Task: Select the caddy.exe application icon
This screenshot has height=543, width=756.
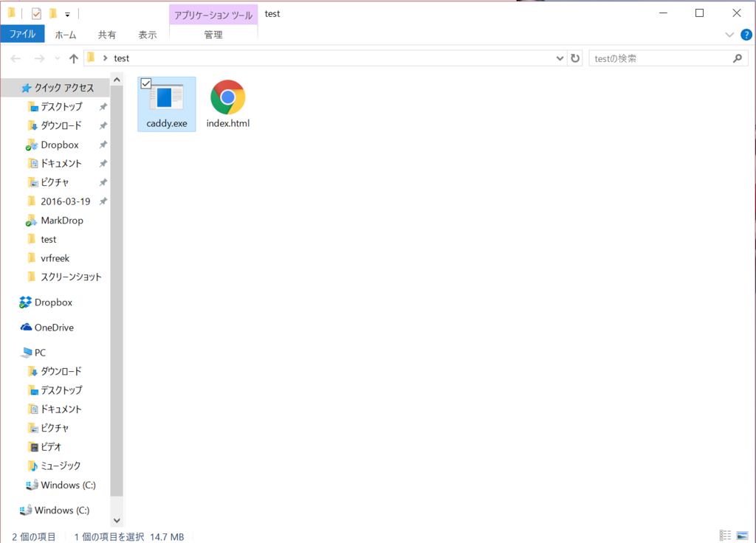Action: (x=166, y=97)
